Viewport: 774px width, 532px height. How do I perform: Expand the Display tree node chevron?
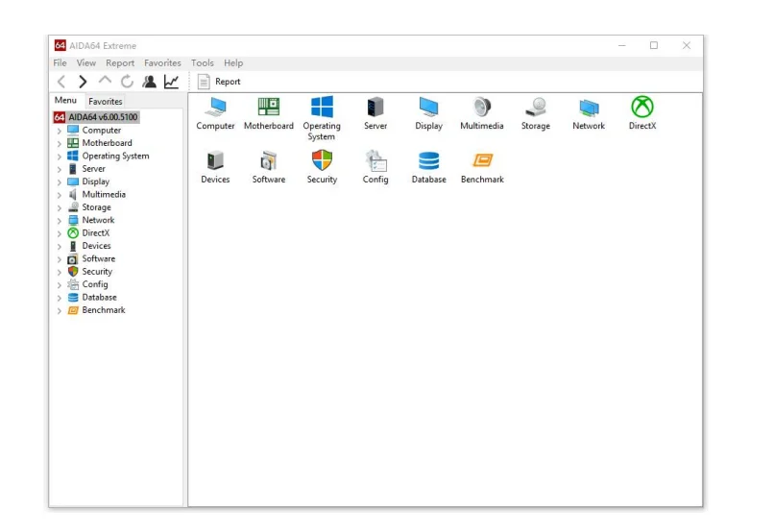pyautogui.click(x=60, y=182)
